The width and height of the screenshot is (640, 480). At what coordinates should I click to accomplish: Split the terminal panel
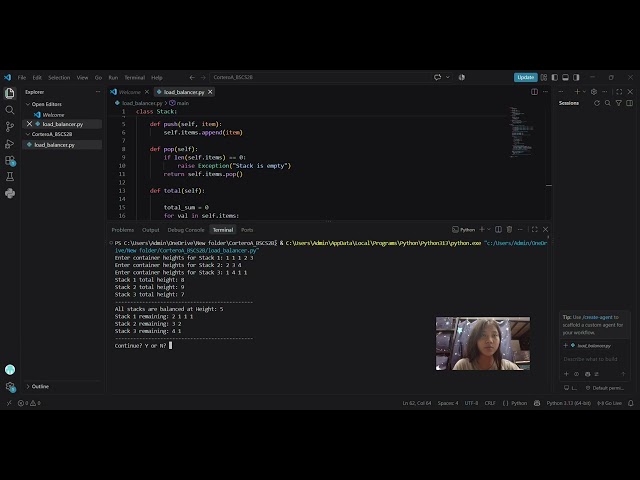pyautogui.click(x=498, y=229)
